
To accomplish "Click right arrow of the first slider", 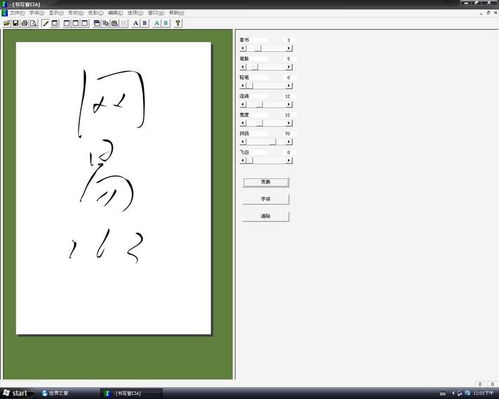I will 289,48.
